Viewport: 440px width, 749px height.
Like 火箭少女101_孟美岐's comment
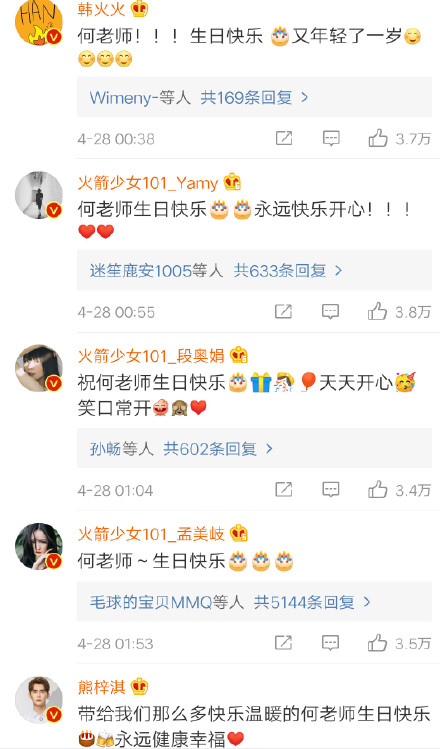pos(377,643)
